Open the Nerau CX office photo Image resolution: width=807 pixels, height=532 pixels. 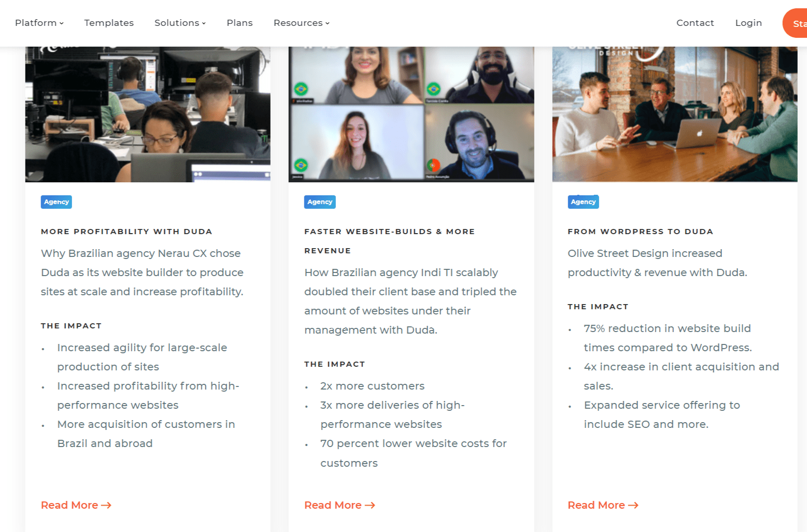148,114
